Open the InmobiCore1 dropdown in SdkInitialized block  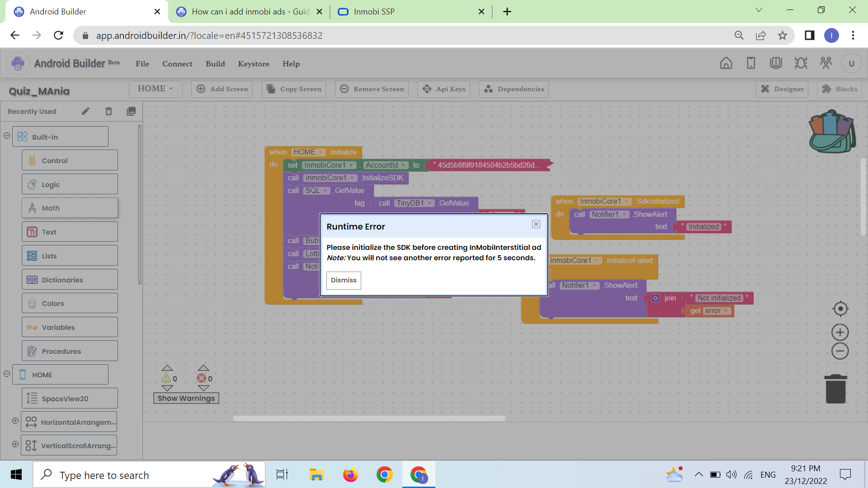click(x=604, y=202)
